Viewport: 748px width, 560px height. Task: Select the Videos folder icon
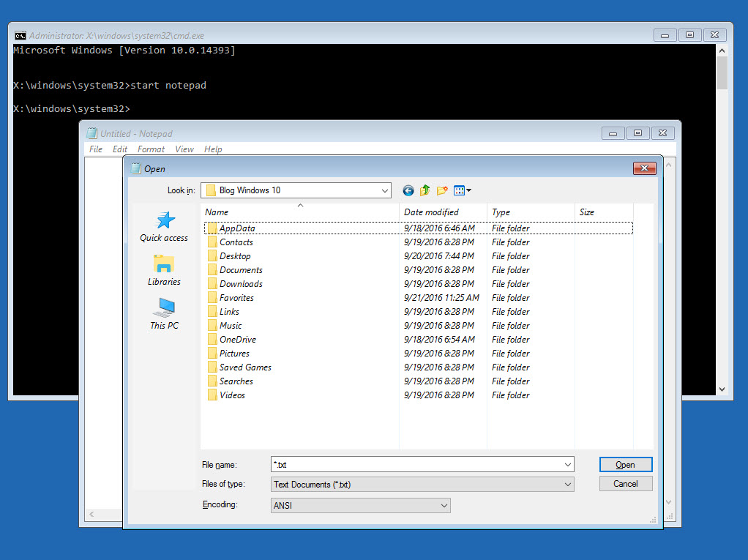pyautogui.click(x=212, y=395)
